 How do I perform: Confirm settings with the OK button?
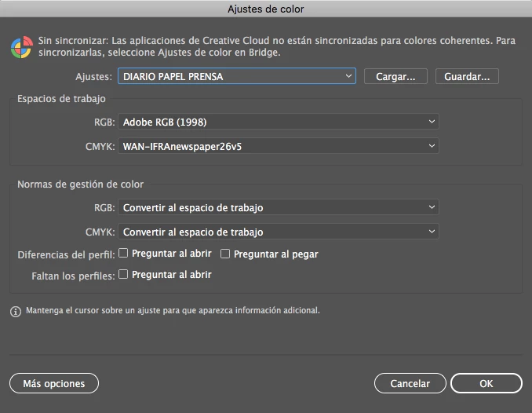pyautogui.click(x=486, y=383)
